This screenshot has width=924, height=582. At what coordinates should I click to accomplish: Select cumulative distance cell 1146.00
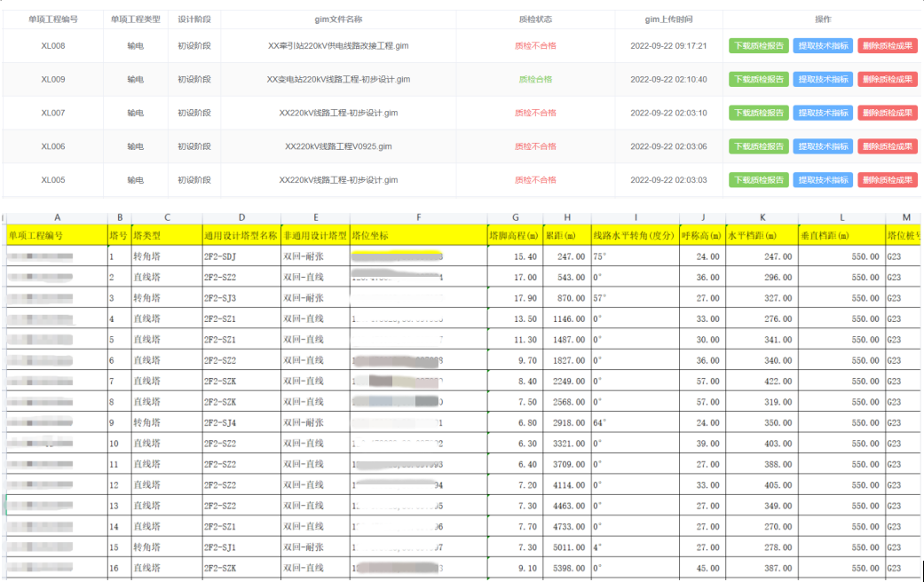pos(567,319)
